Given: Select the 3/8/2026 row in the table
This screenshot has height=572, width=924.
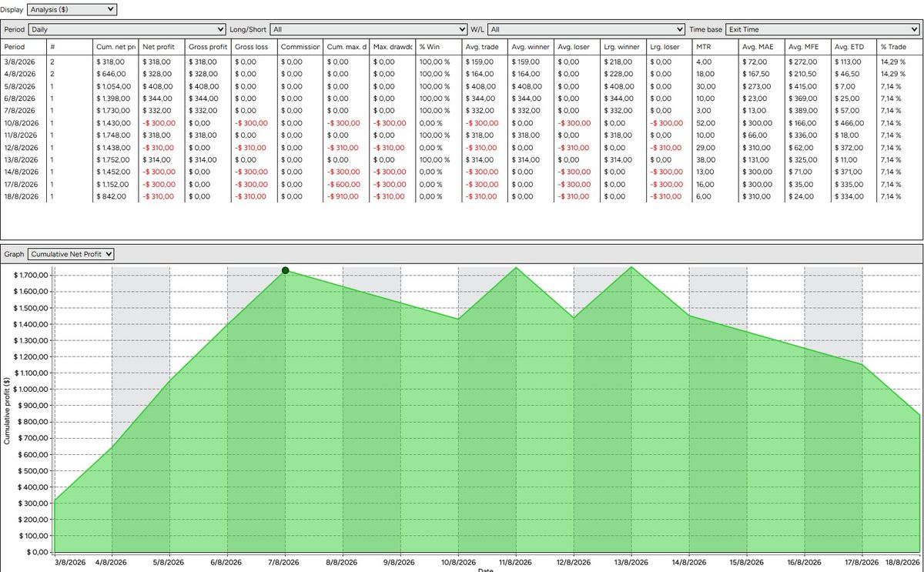Looking at the screenshot, I should point(461,61).
